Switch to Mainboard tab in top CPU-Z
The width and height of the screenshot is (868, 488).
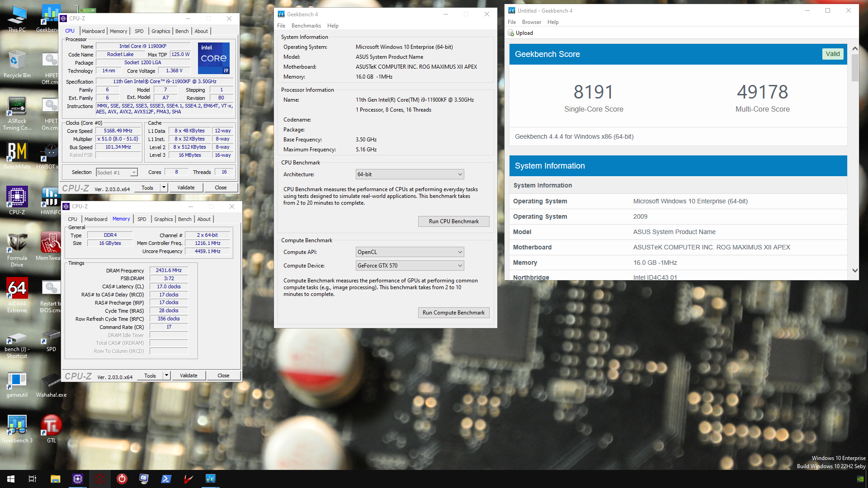tap(93, 31)
